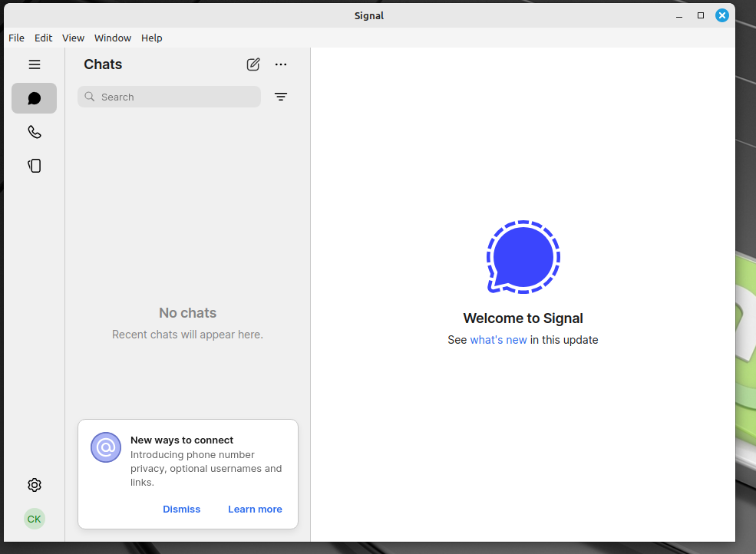Screen dimensions: 756x554
Task: Click the @ username icon in notice
Action: pos(106,447)
